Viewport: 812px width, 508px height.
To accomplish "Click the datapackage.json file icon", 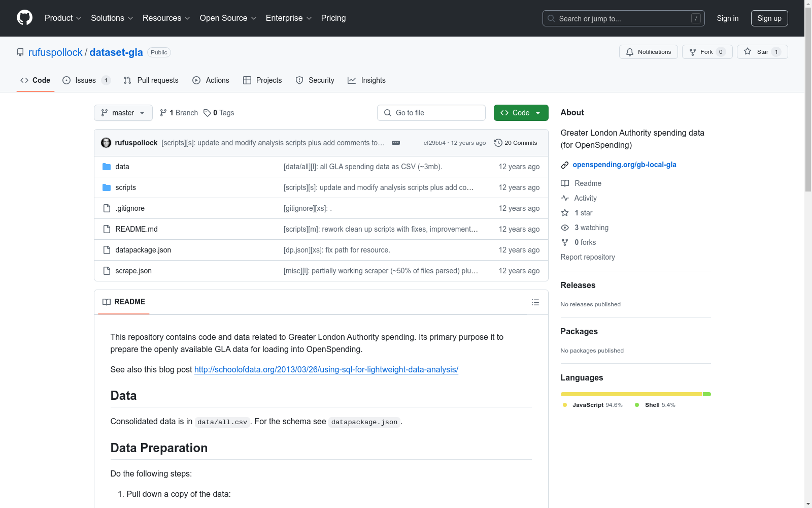I will point(107,250).
